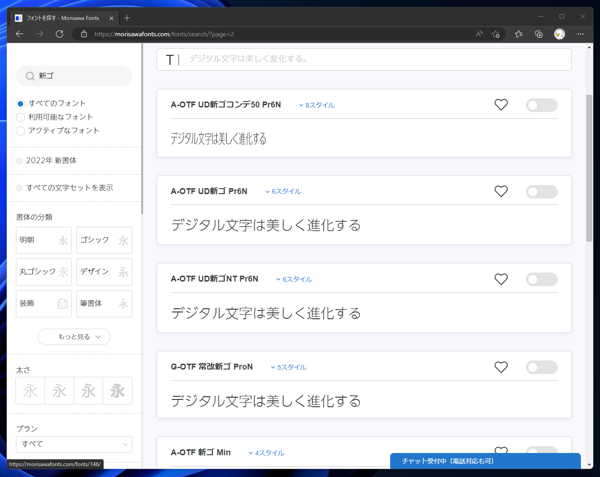The width and height of the screenshot is (600, 477).
Task: Open the browser settings ellipsis menu
Action: [x=580, y=34]
